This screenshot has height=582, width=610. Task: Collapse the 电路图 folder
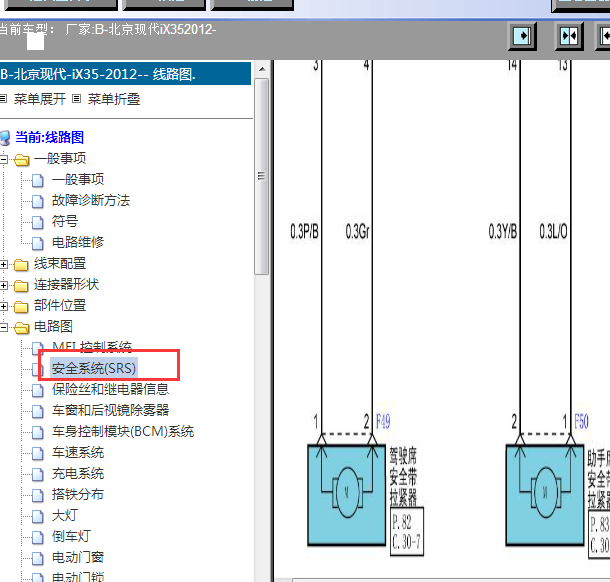click(x=4, y=327)
